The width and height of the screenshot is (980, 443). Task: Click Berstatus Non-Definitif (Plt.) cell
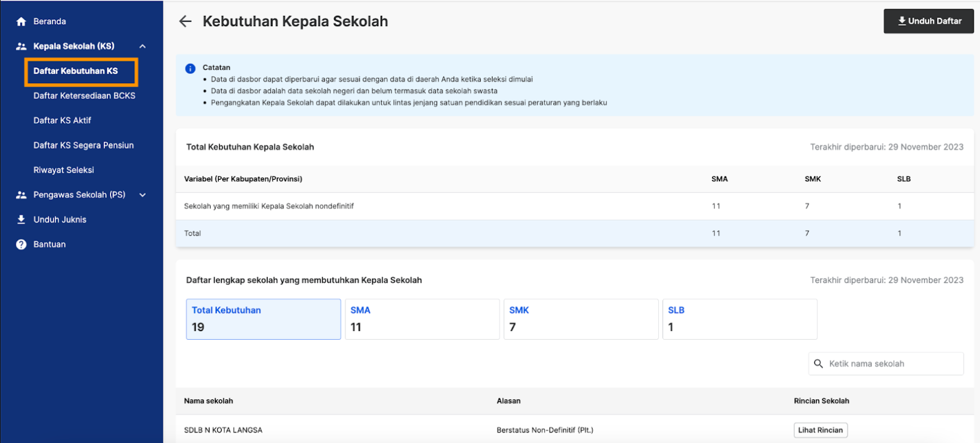coord(545,430)
